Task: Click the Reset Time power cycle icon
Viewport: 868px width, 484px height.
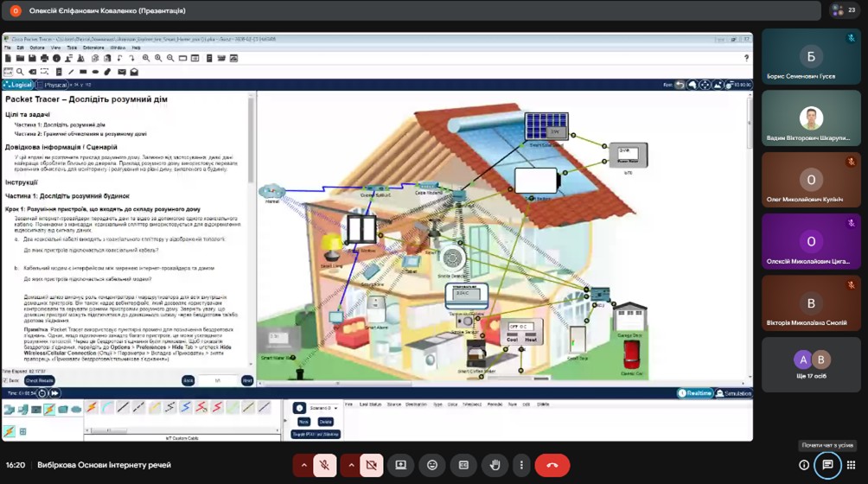Action: pos(42,393)
